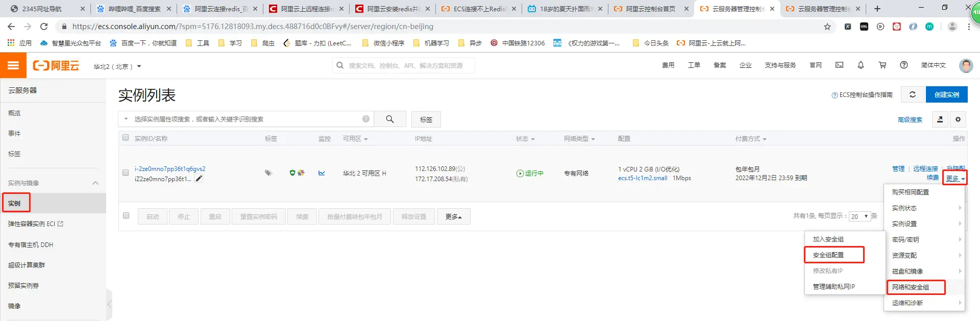Open the ECS控制台操作指南 guide link
The width and height of the screenshot is (980, 321).
pos(862,94)
